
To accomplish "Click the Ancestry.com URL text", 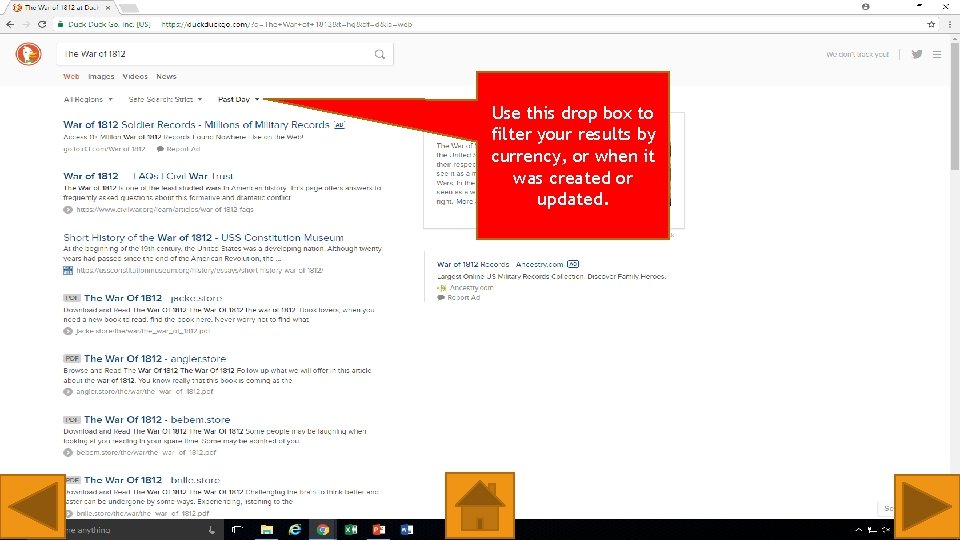I will click(471, 287).
